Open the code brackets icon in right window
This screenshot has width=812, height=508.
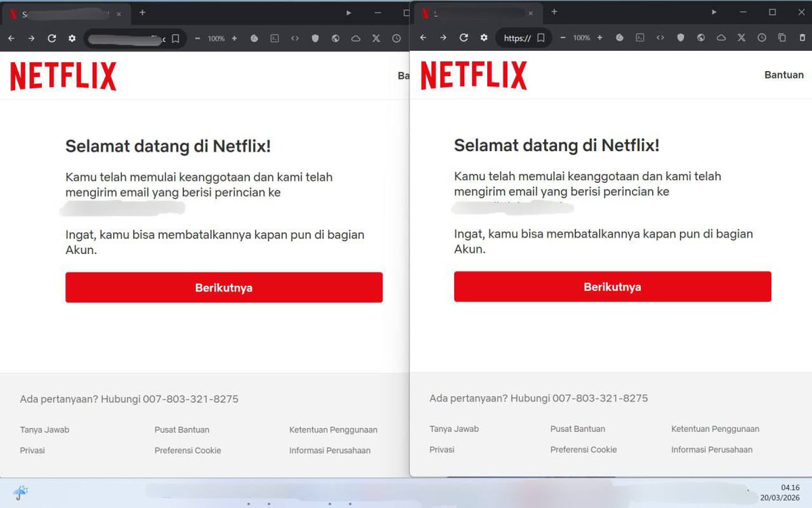click(x=660, y=38)
